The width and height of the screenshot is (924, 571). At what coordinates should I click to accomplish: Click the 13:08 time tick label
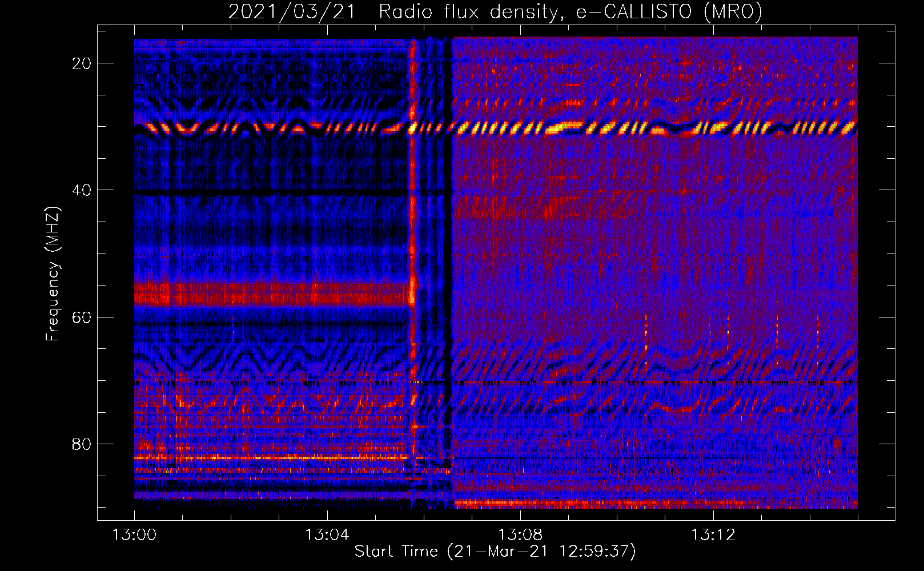[520, 535]
